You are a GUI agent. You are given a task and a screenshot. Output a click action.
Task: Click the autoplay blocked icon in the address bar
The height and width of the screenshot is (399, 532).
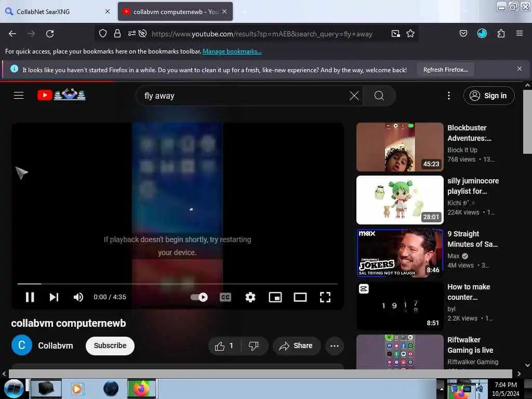point(142,33)
